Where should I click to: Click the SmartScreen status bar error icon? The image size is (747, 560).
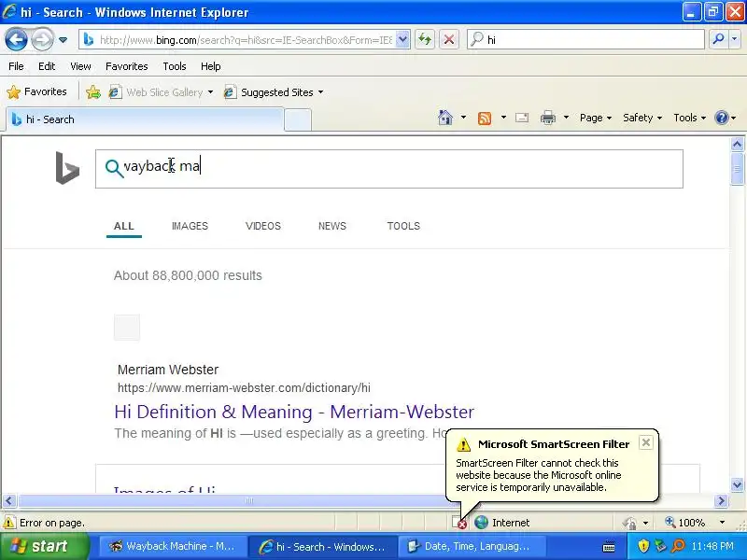pos(459,523)
